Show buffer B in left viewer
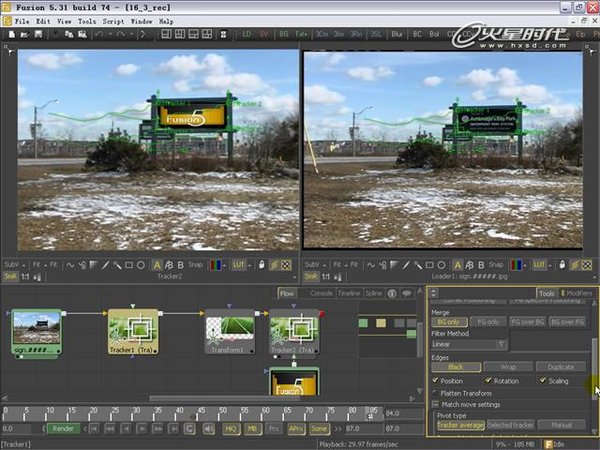This screenshot has width=600, height=450. [x=181, y=265]
